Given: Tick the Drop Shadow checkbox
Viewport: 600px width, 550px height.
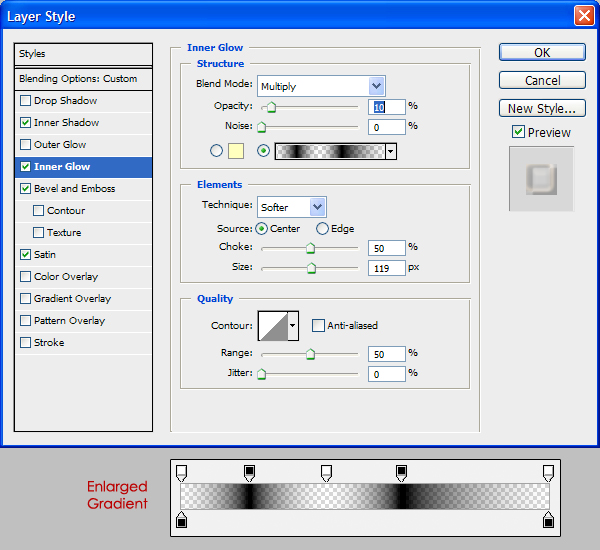Looking at the screenshot, I should pos(25,101).
